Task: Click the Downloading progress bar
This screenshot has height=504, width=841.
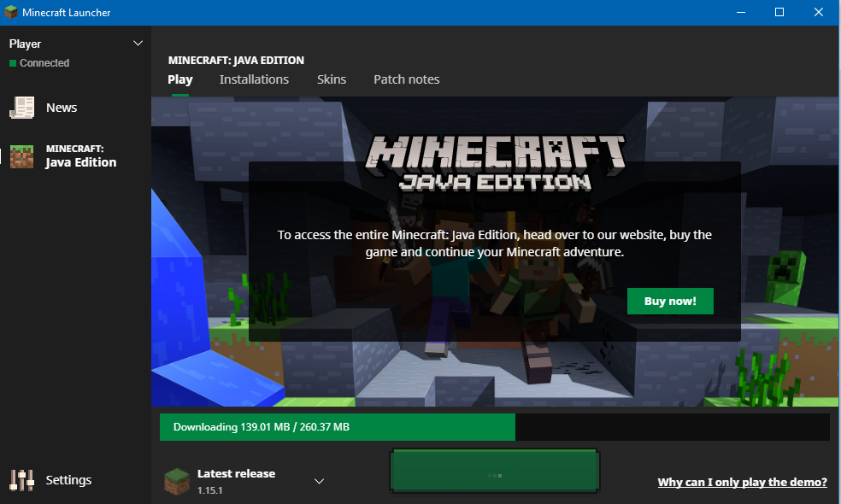Action: click(494, 427)
